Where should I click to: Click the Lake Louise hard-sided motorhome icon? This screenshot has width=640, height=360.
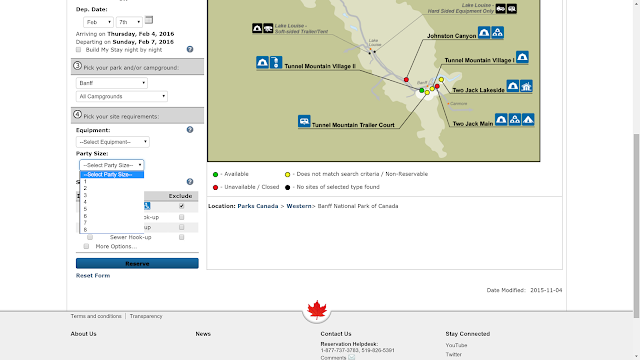tap(500, 9)
